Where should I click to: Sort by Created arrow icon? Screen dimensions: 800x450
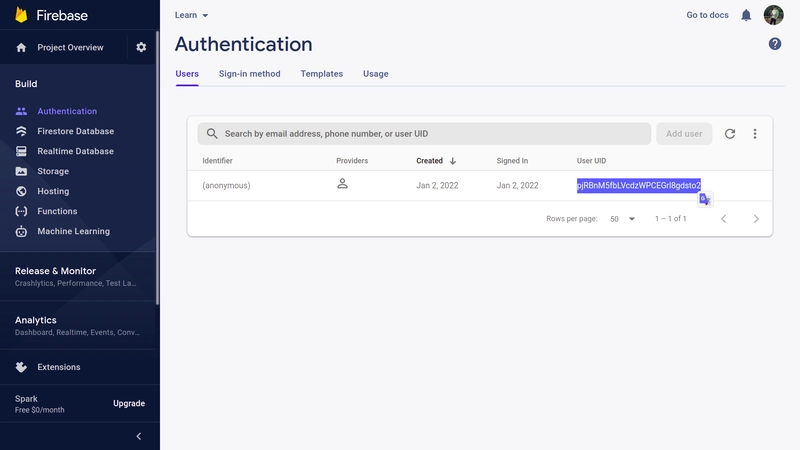[453, 161]
